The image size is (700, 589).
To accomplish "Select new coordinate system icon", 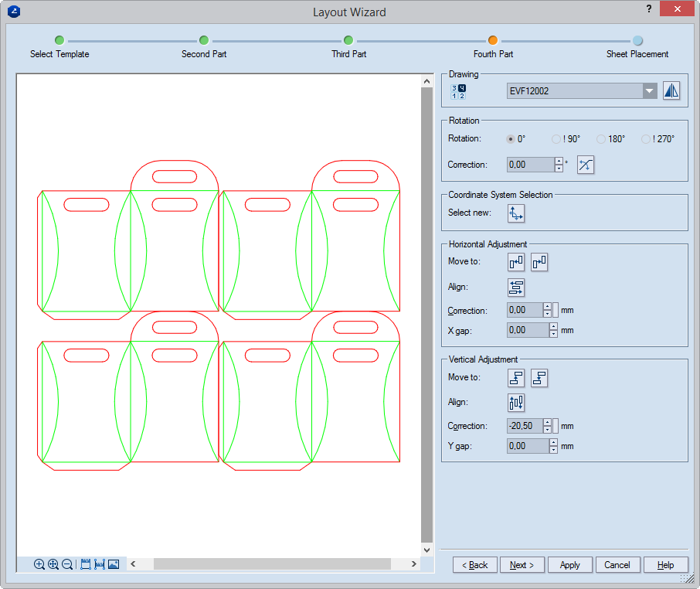I will [x=516, y=213].
